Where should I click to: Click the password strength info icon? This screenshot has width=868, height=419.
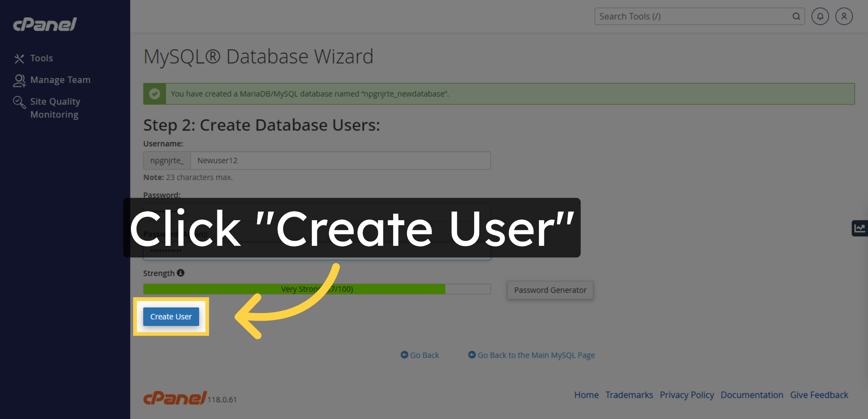(x=181, y=273)
